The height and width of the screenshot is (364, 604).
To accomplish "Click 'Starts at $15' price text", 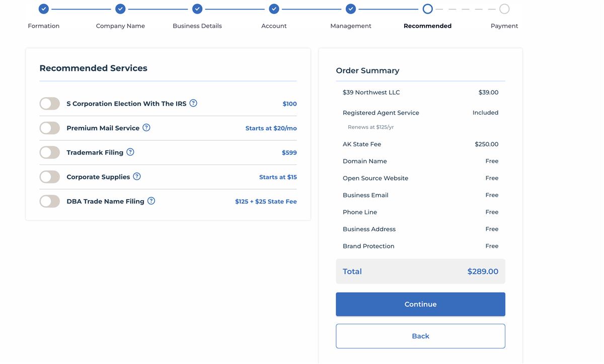I will pos(278,177).
